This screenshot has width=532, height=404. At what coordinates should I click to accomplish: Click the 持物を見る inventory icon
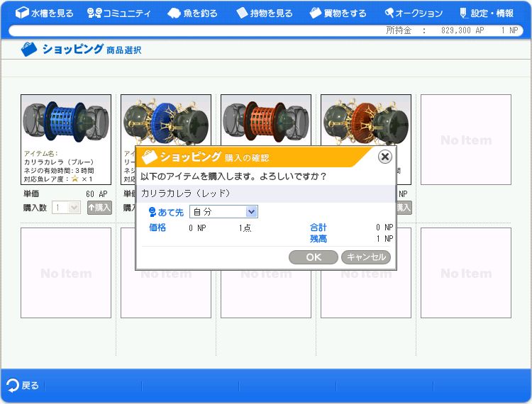[x=242, y=13]
